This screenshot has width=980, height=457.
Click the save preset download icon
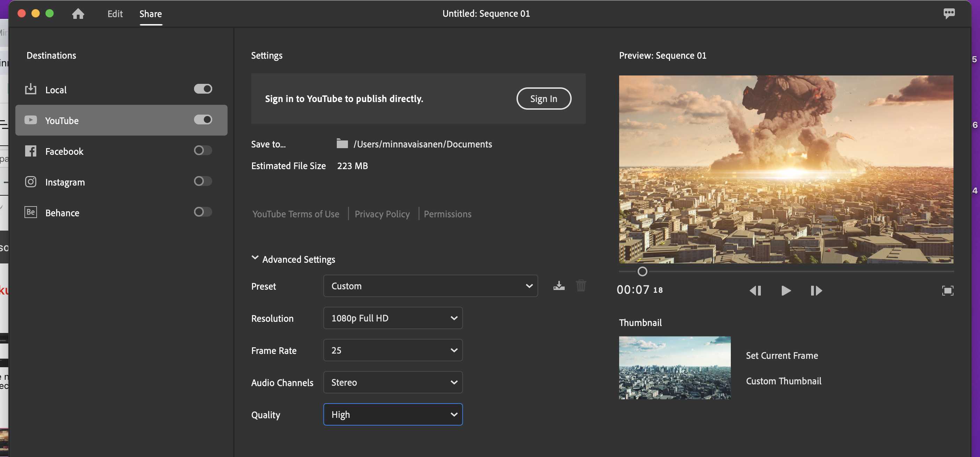pyautogui.click(x=559, y=286)
